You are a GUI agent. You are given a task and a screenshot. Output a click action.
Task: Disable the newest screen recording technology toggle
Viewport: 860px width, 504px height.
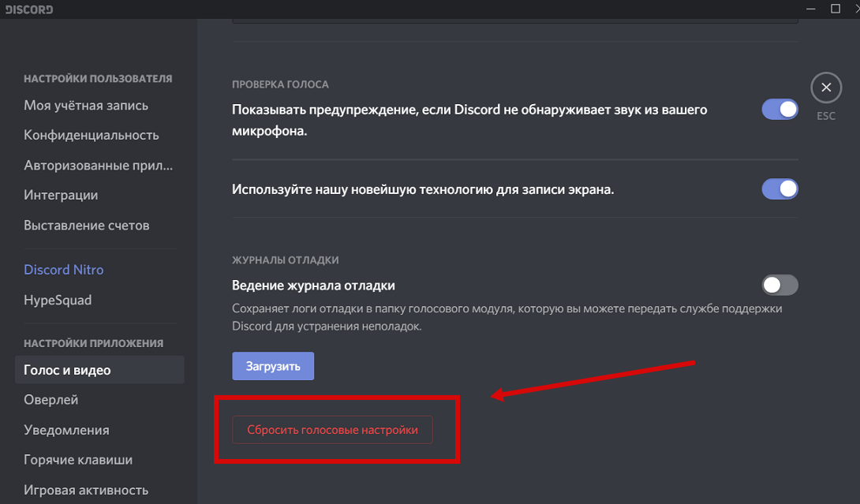(x=780, y=189)
